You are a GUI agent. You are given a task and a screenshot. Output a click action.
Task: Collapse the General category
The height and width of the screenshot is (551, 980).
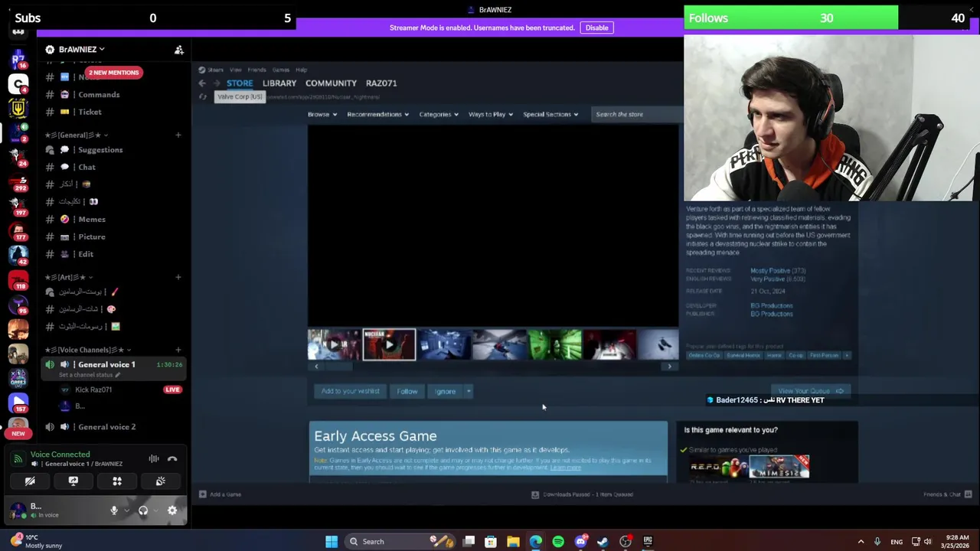76,135
